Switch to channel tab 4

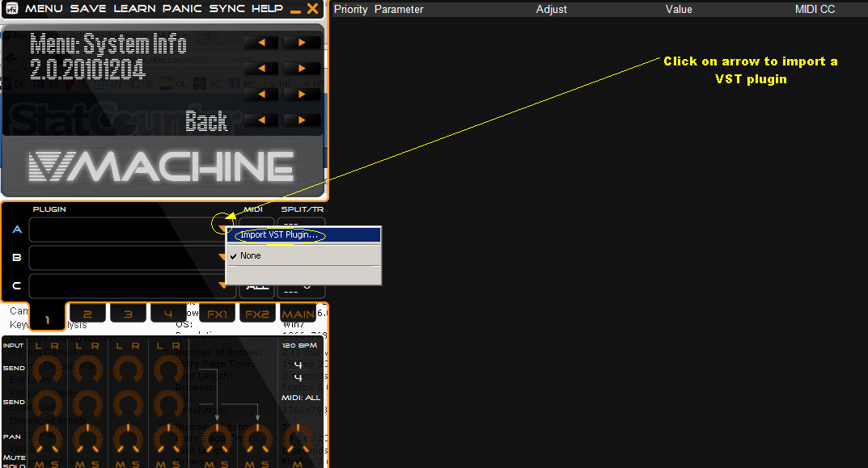tap(168, 314)
